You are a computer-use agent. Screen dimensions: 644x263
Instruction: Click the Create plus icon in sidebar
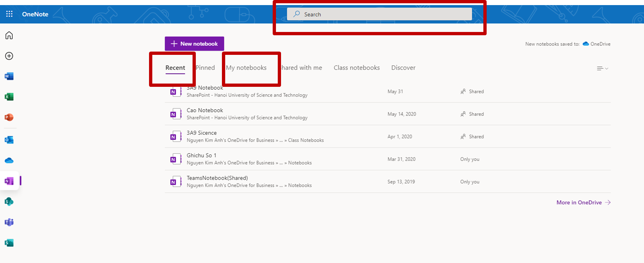pyautogui.click(x=9, y=56)
